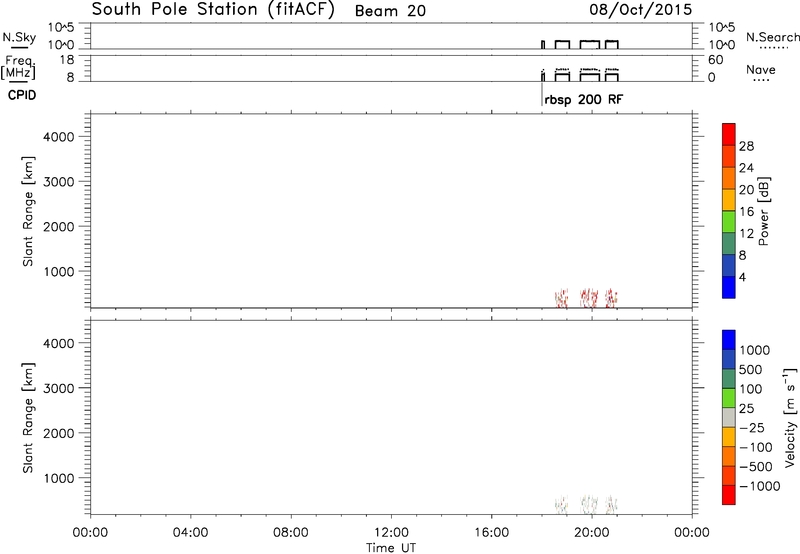Click the rbsp 200 RF annotation
This screenshot has width=800, height=554.
[584, 99]
